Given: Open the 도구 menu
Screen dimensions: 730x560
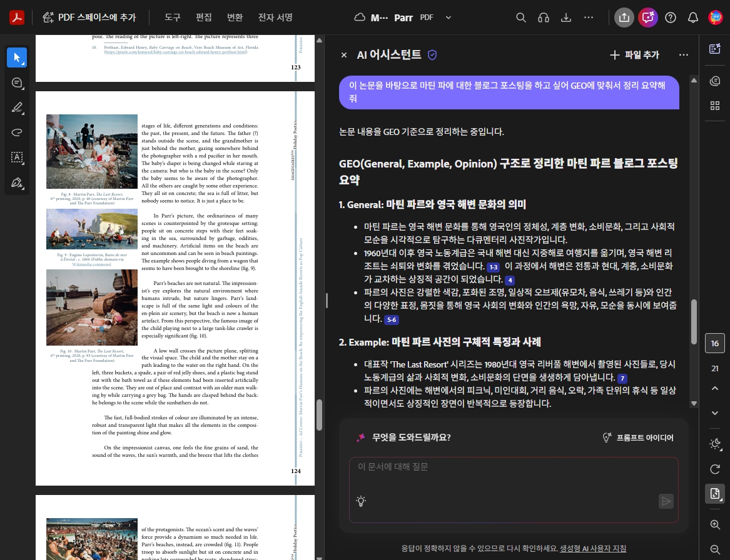Looking at the screenshot, I should 172,17.
